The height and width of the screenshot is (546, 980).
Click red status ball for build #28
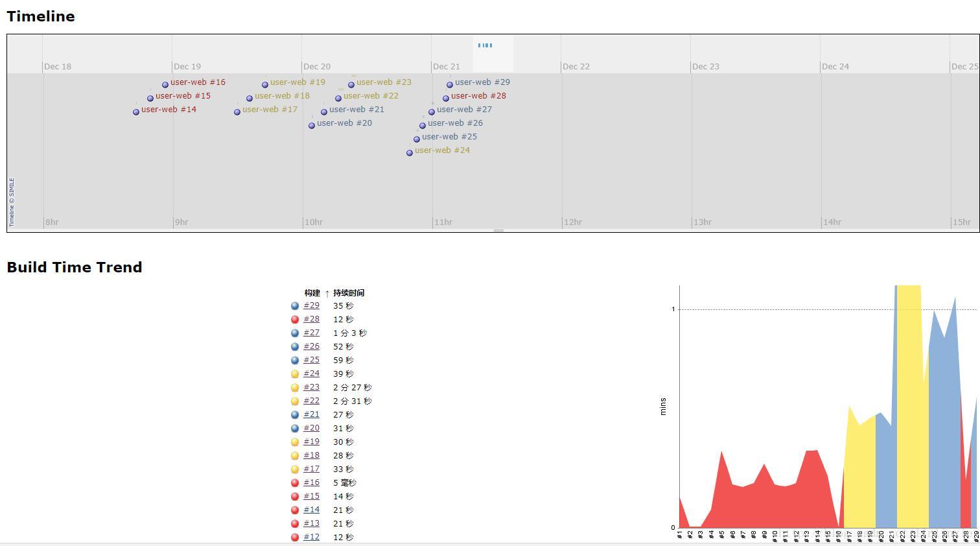[x=295, y=320]
